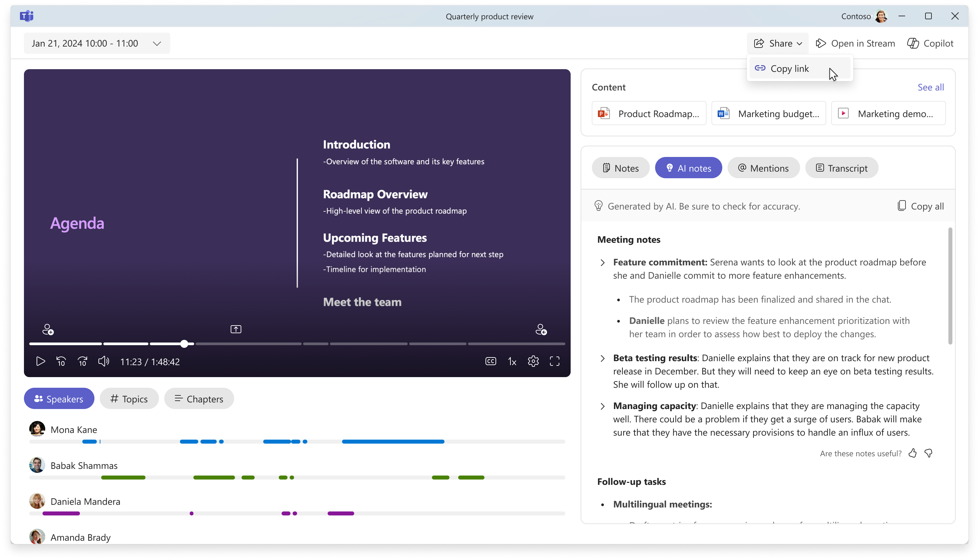Open the Transcript tab
The width and height of the screenshot is (979, 560).
coord(841,168)
